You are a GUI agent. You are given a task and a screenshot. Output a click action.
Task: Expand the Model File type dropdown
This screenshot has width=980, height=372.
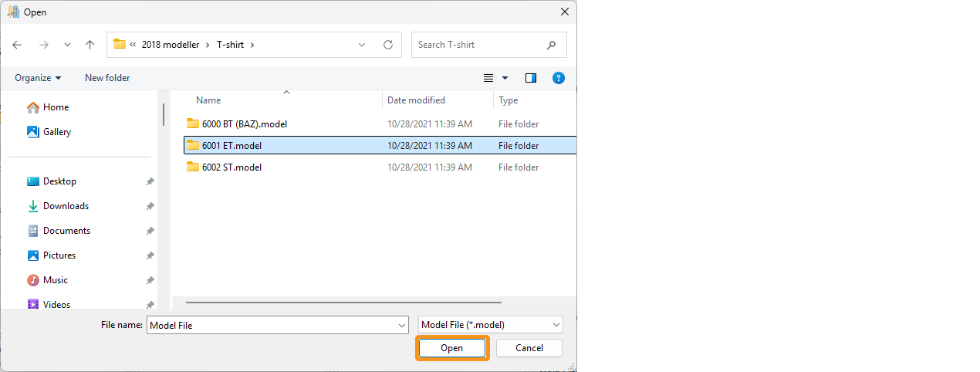pos(490,325)
